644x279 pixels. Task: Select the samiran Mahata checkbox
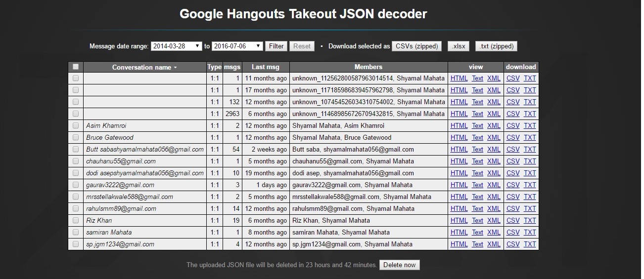(76, 232)
